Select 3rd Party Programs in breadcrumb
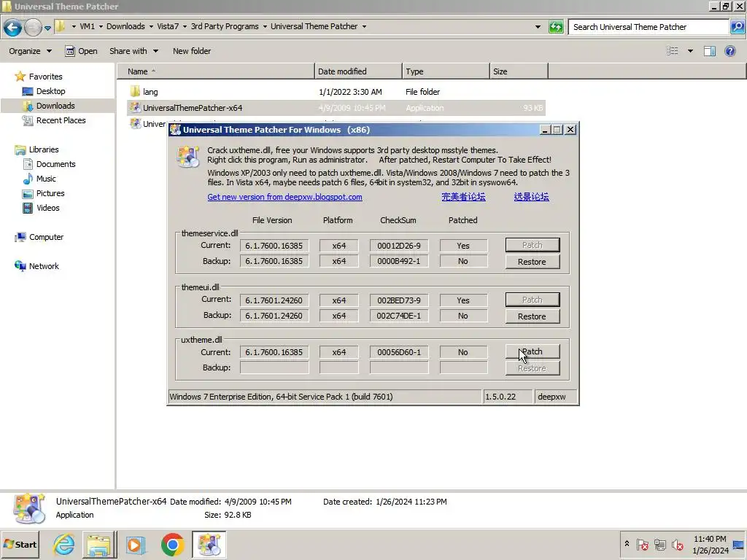Image resolution: width=747 pixels, height=560 pixels. click(x=225, y=26)
